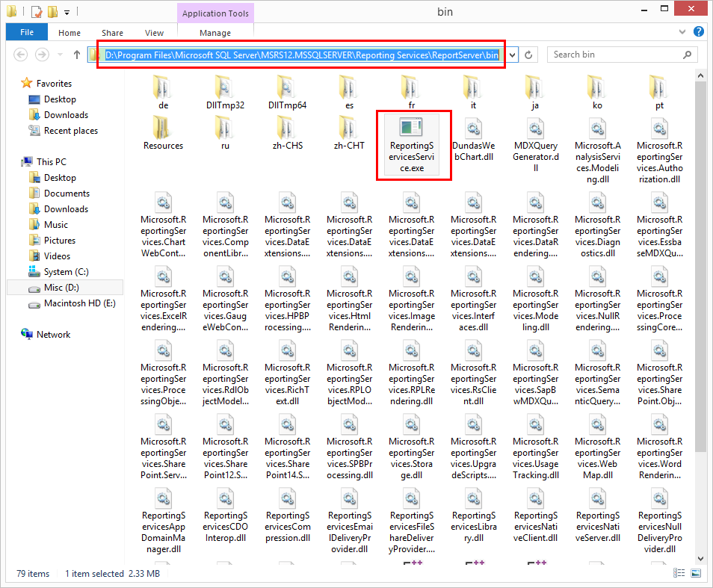The image size is (713, 588).
Task: Open the DllTmp32 folder icon
Action: click(x=225, y=87)
